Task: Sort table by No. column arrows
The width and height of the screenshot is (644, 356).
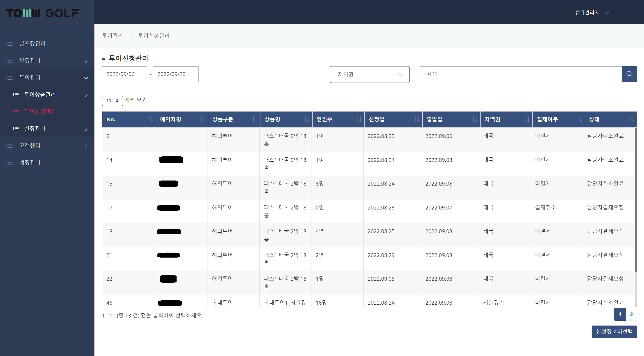Action: 150,119
